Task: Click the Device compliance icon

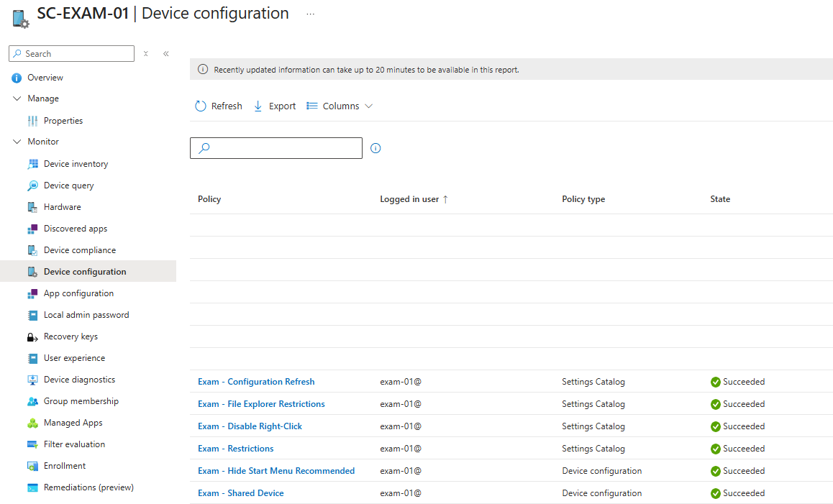Action: pyautogui.click(x=32, y=251)
